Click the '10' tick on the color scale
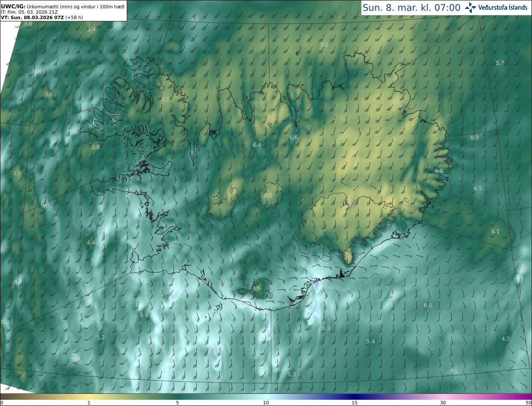 (x=266, y=403)
